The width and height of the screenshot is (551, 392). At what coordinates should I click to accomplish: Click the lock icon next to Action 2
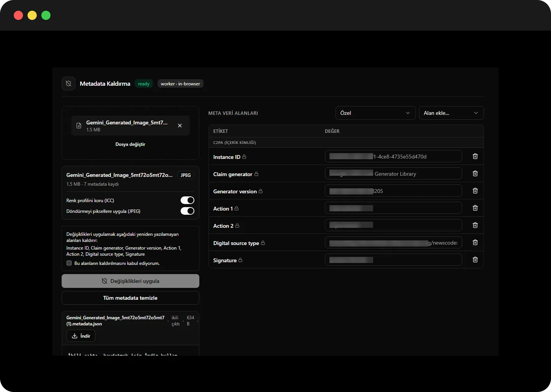click(237, 225)
